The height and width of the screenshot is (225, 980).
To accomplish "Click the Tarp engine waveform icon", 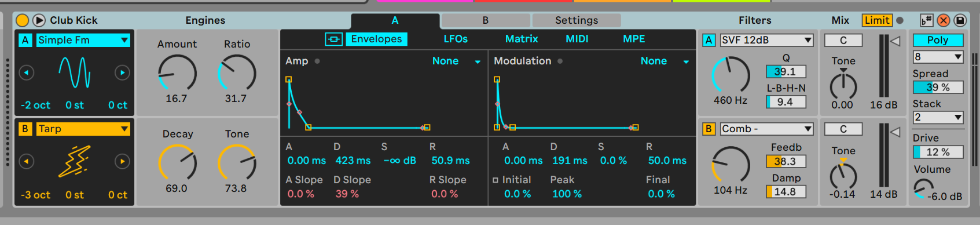I will (x=75, y=161).
